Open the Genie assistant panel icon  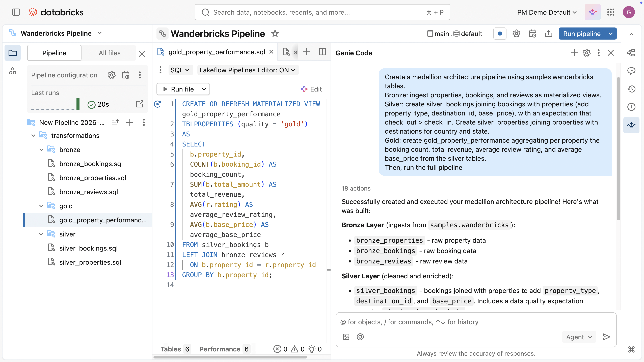631,125
